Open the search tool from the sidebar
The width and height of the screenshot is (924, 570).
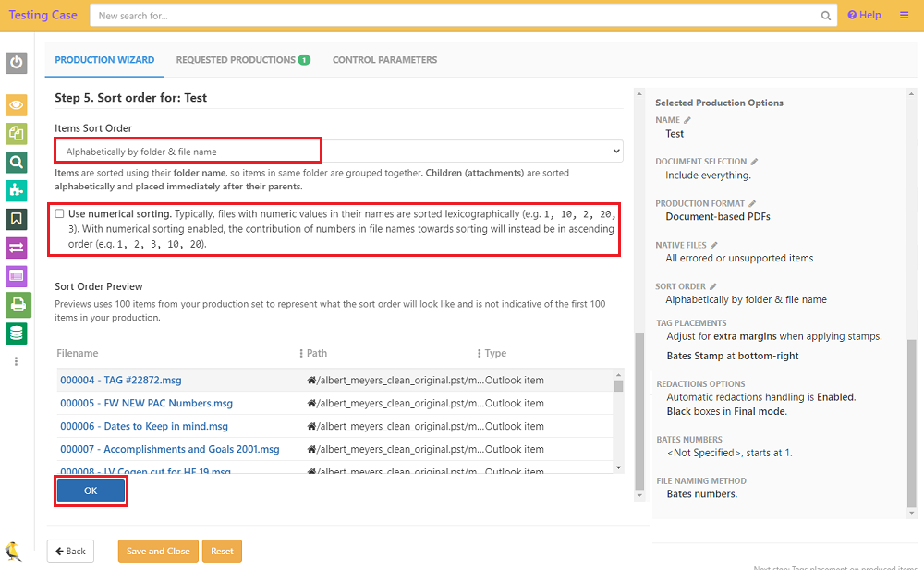(16, 162)
